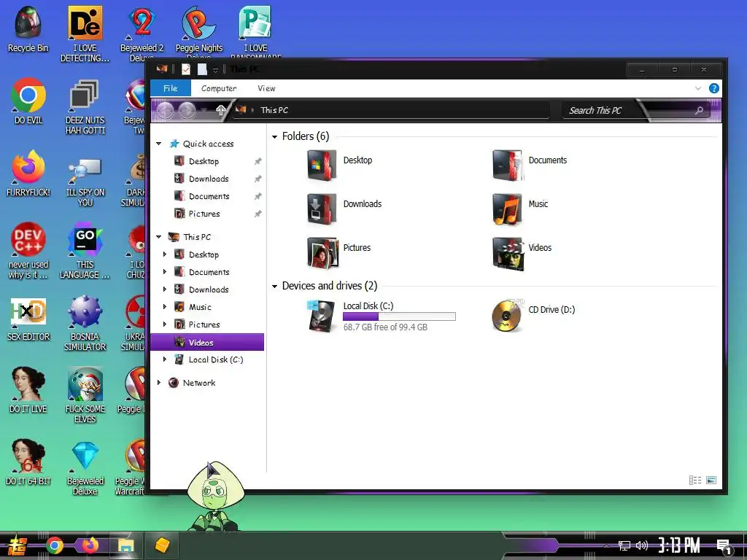Go up one level with arrow
The width and height of the screenshot is (747, 560).
click(220, 111)
